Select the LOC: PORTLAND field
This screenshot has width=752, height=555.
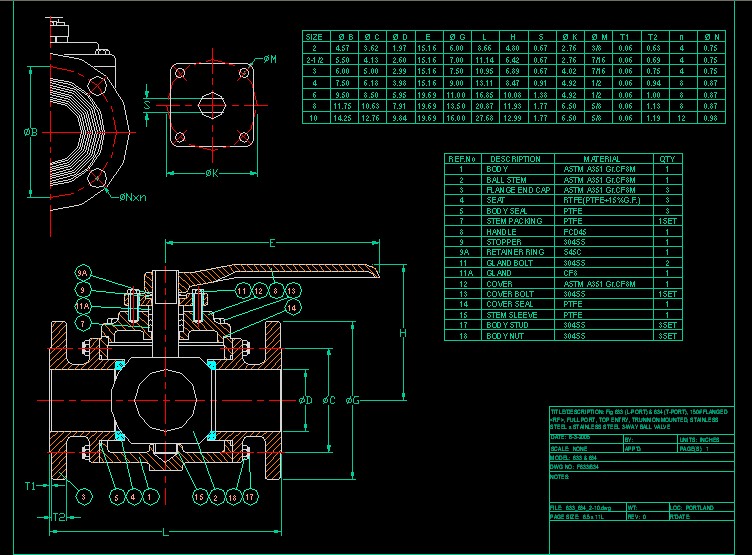(702, 507)
